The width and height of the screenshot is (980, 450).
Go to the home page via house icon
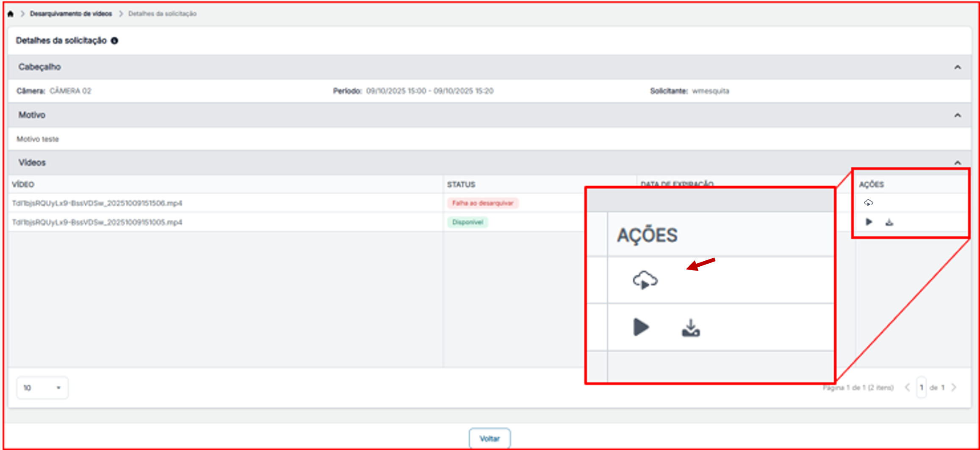click(x=11, y=14)
